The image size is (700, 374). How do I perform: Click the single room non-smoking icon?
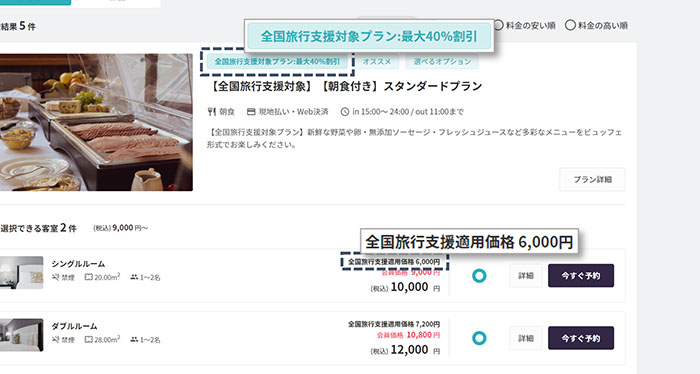(x=55, y=277)
